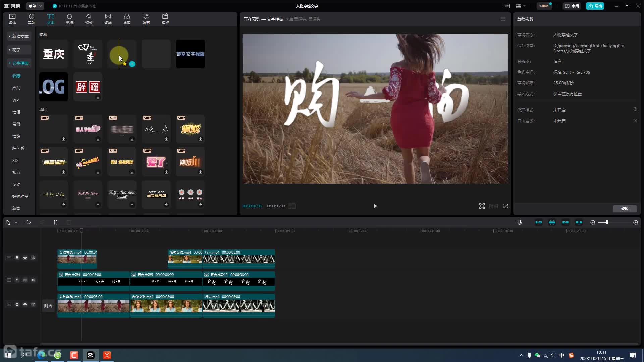Open the layout dropdown in title bar
Screen dimensions: 644x362
pyautogui.click(x=521, y=6)
